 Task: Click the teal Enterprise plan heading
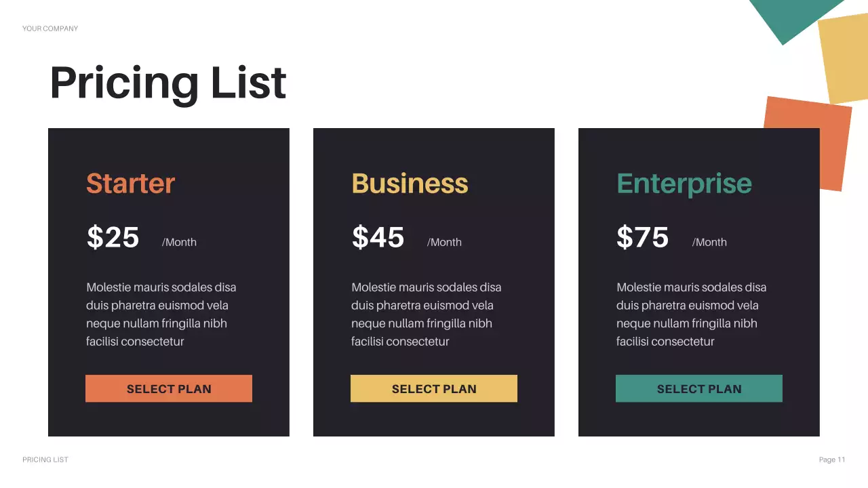(x=684, y=184)
